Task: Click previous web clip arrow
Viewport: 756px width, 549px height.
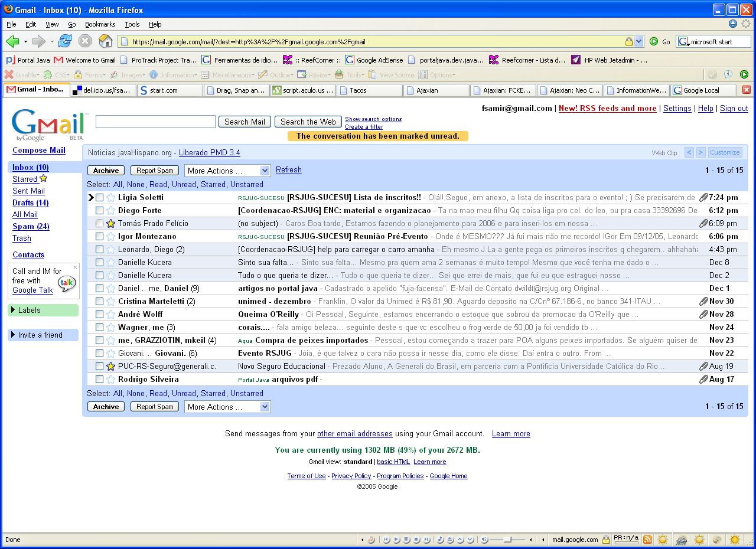Action: [x=689, y=152]
